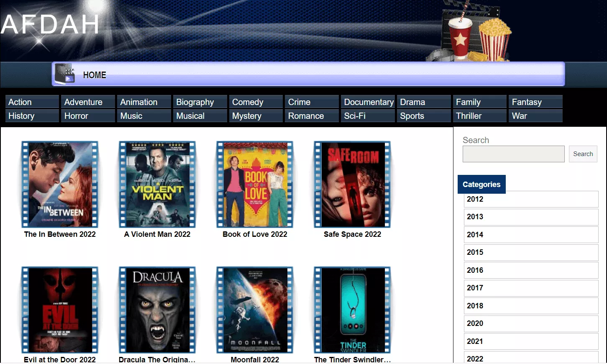The image size is (607, 364).
Task: Open the Mystery genre
Action: tap(256, 116)
